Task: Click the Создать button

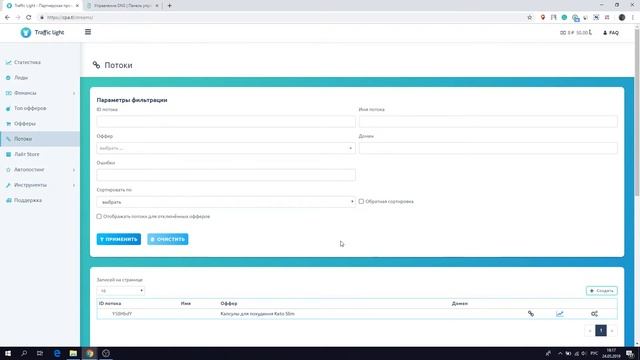Action: [x=602, y=291]
